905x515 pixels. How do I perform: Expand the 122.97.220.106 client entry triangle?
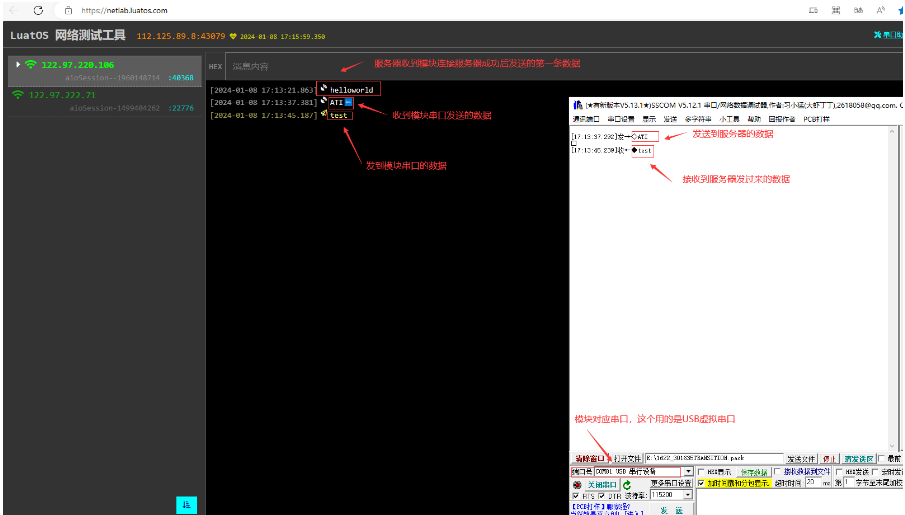click(18, 65)
